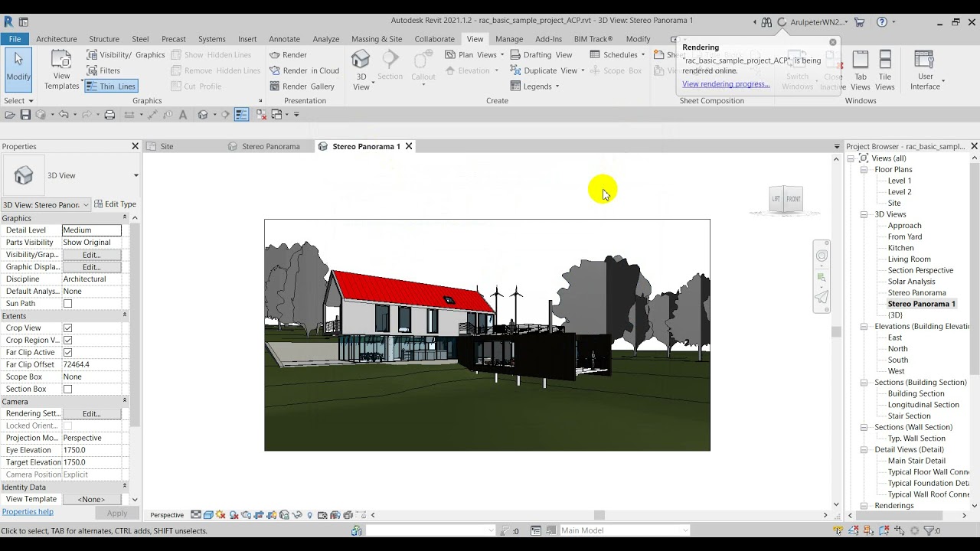Toggle Crop View checkbox

pyautogui.click(x=67, y=328)
